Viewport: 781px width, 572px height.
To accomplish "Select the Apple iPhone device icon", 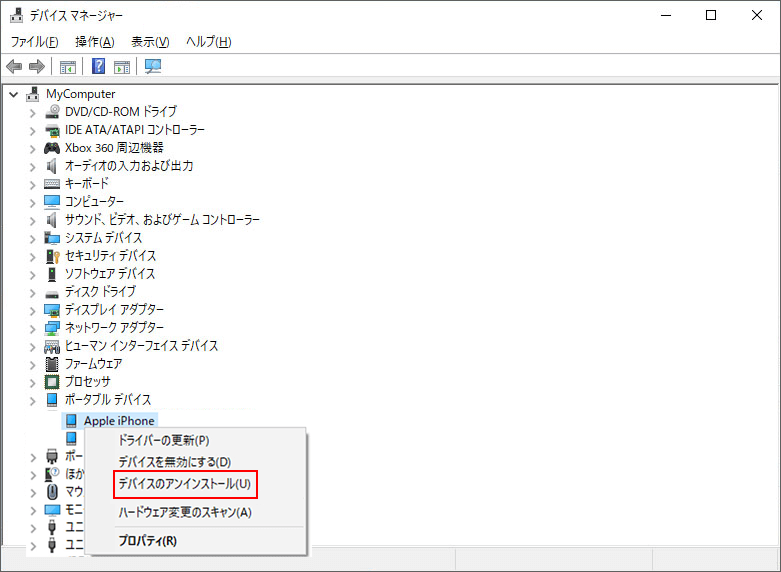I will [x=71, y=421].
